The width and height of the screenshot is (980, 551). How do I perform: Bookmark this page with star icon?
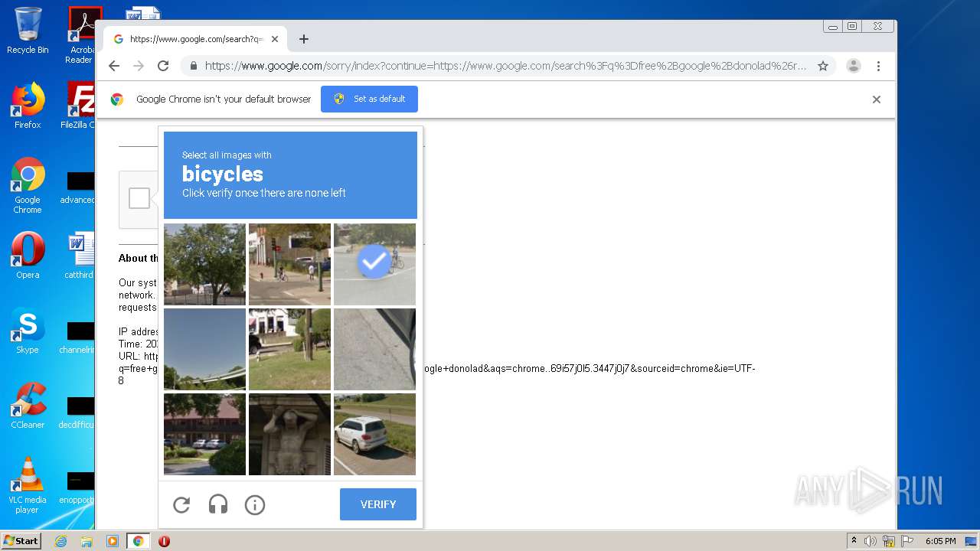[x=823, y=66]
